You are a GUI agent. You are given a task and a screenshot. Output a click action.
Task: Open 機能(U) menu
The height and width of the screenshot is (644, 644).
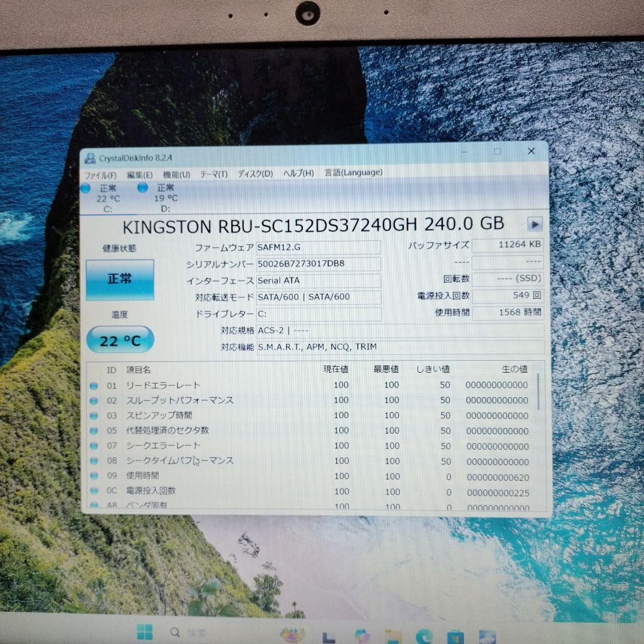point(177,175)
